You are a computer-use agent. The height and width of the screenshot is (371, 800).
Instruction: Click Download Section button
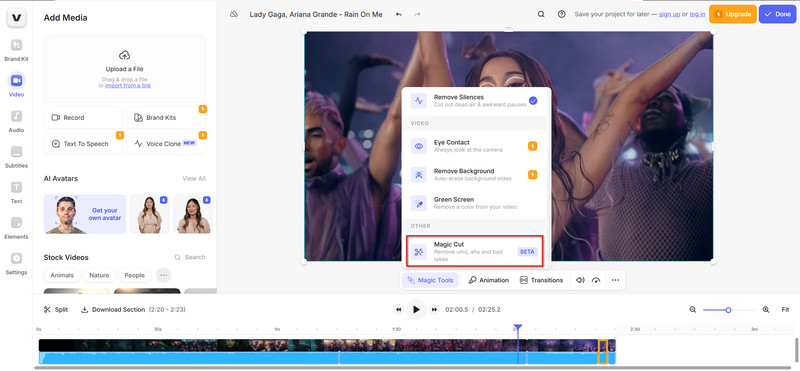click(x=113, y=310)
